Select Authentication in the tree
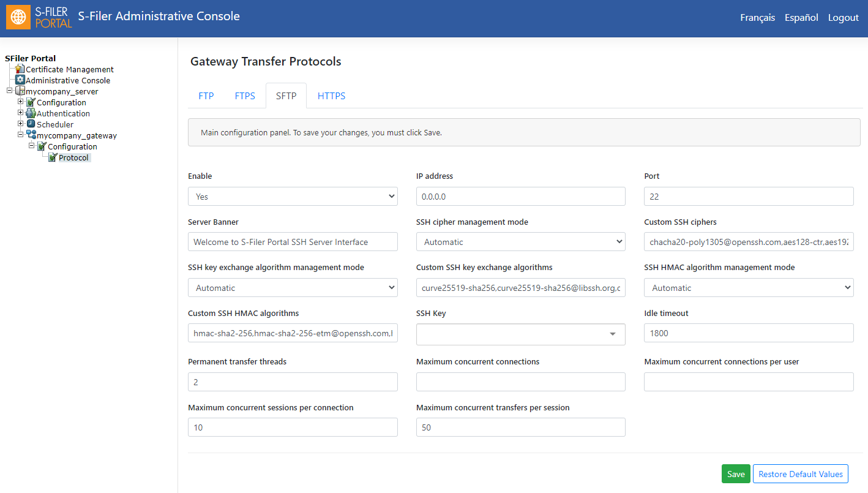This screenshot has width=868, height=493. [63, 113]
